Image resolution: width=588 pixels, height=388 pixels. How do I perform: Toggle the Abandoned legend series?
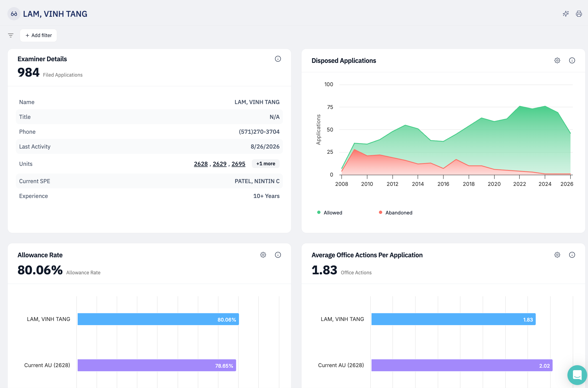[x=395, y=213]
